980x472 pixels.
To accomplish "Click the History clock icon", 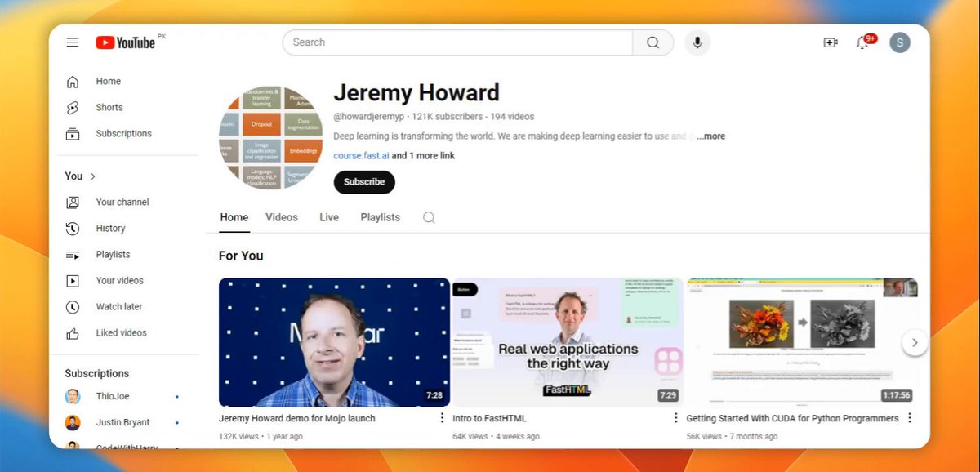I will (73, 229).
